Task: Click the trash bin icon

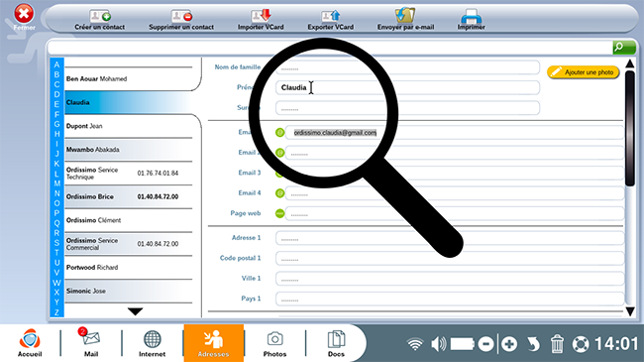Action: coord(557,344)
